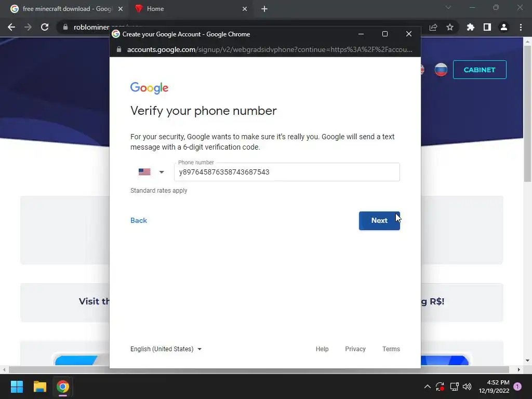Open the network tray icon
The width and height of the screenshot is (532, 399).
pos(454,387)
